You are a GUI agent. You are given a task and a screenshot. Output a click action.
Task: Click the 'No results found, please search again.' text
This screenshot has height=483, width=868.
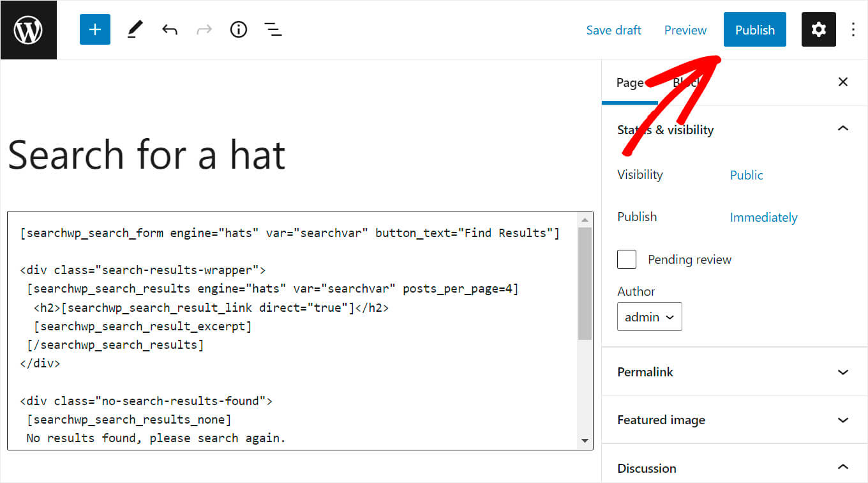(x=156, y=438)
